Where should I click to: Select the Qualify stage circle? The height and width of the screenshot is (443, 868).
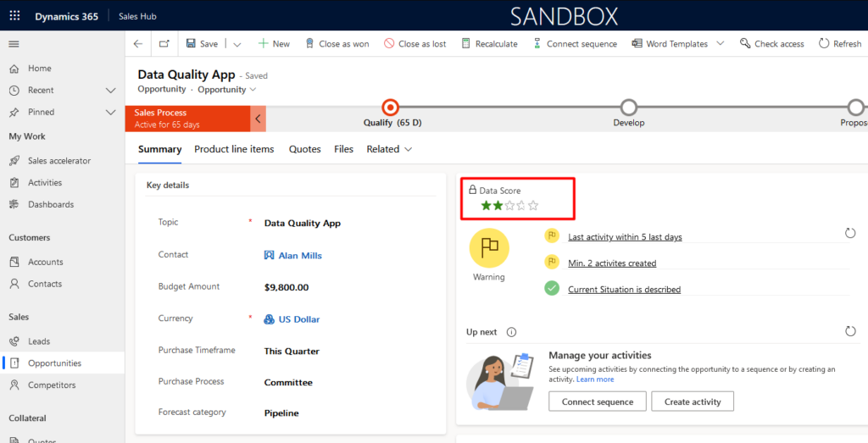(390, 108)
